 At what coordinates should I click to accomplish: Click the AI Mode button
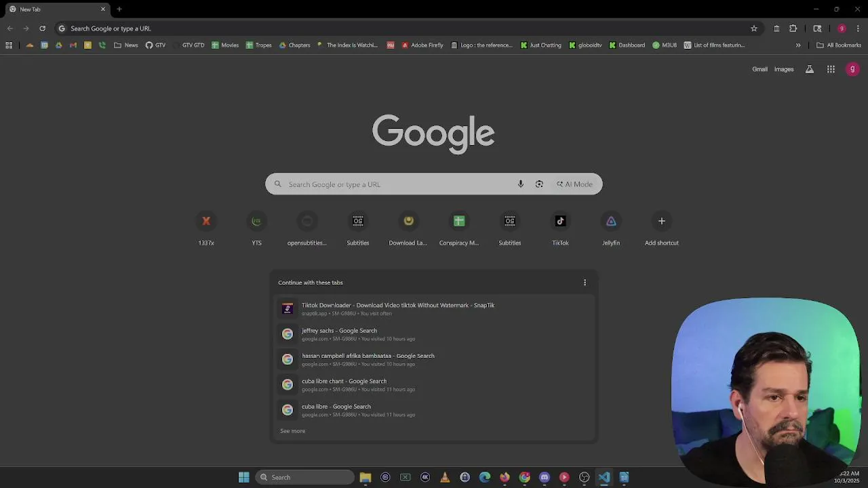(574, 184)
